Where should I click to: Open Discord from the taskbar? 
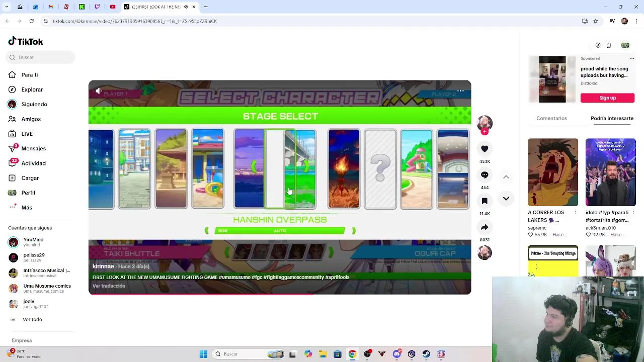click(x=397, y=354)
